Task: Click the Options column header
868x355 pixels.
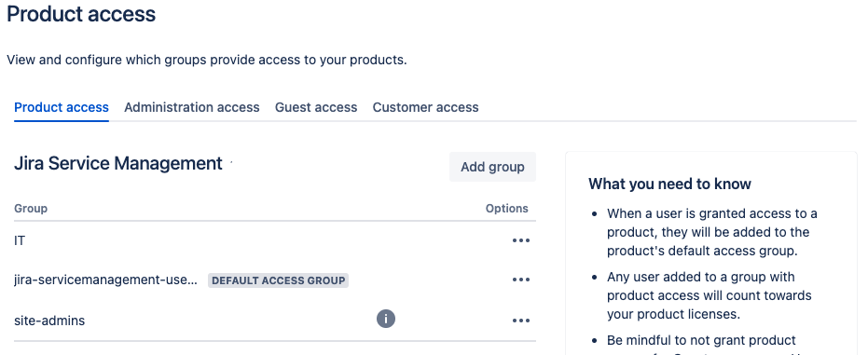Action: [x=506, y=209]
